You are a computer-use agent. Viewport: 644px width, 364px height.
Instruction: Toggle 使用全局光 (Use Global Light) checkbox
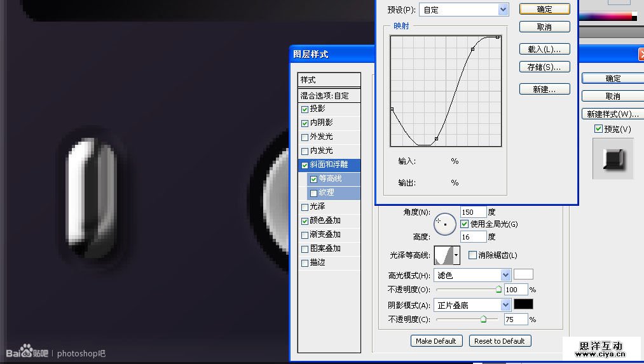point(464,224)
